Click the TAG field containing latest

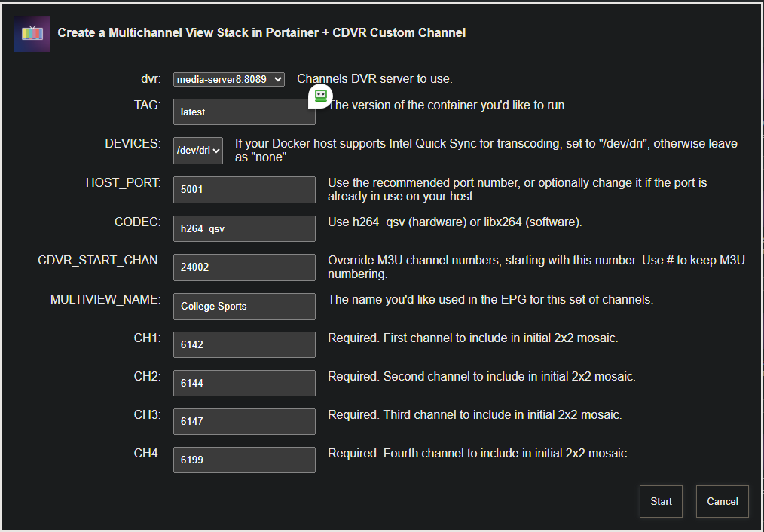[243, 112]
